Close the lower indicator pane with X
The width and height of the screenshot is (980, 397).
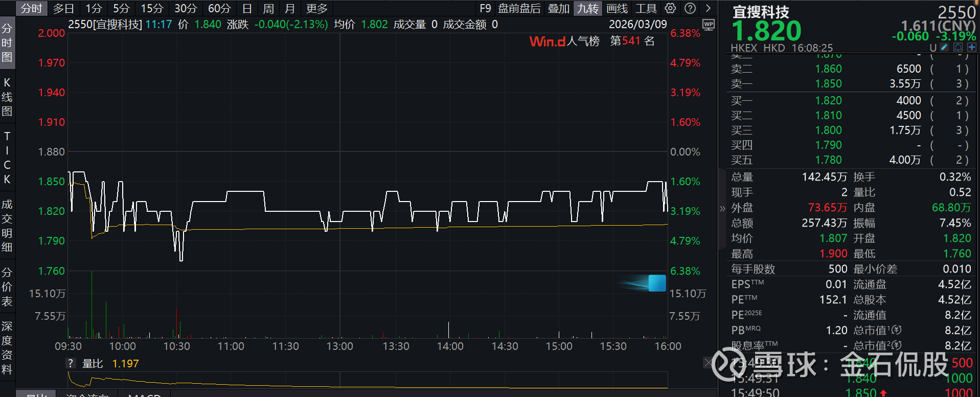(708, 363)
